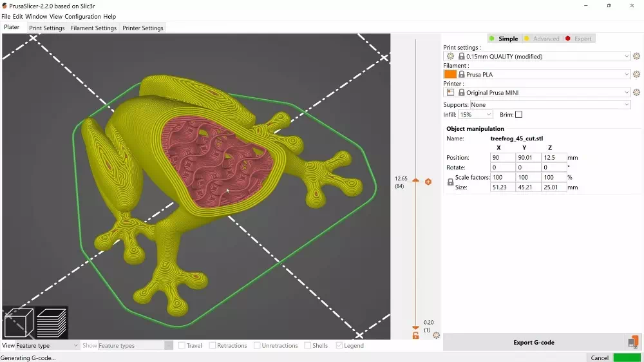Image resolution: width=644 pixels, height=362 pixels.
Task: Expand the Supports dropdown
Action: click(x=549, y=105)
